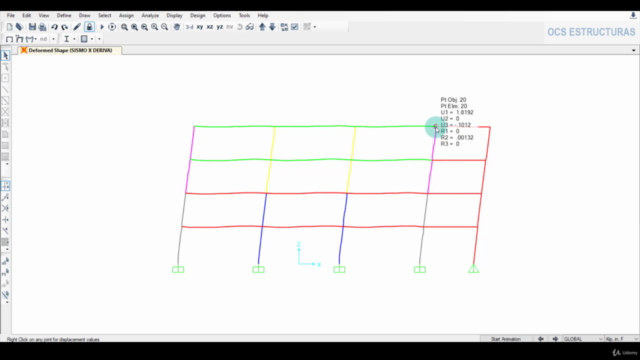Click the left arrow button in status bar

540,339
